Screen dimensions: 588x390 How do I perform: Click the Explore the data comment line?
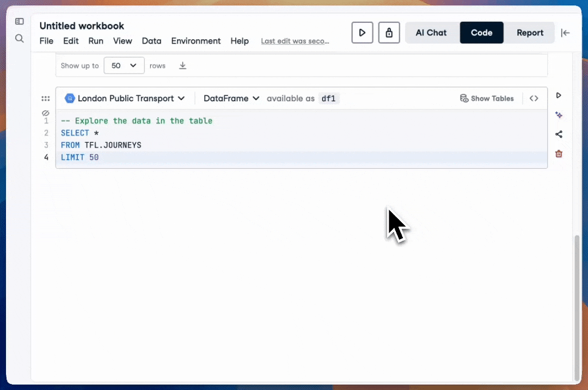pos(137,121)
